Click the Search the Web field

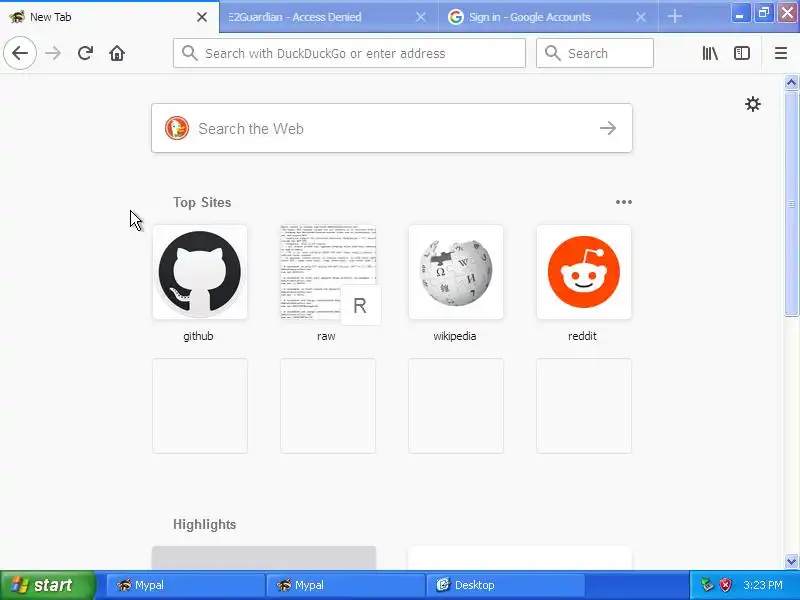(392, 128)
